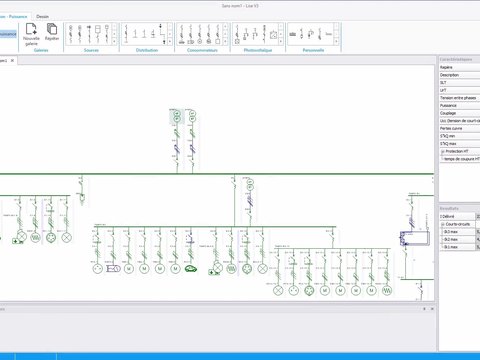Close the open document tab
This screenshot has width=480, height=360.
(12, 60)
